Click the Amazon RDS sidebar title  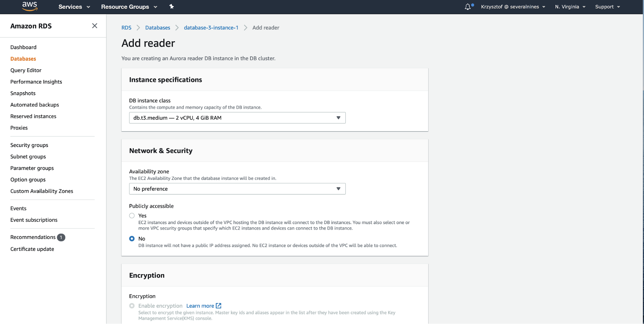(x=31, y=26)
